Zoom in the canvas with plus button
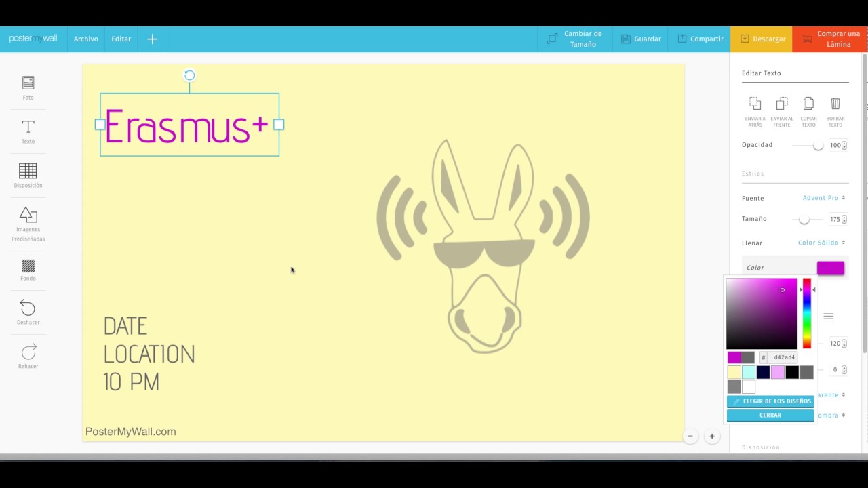Viewport: 868px width, 488px height. (x=711, y=436)
